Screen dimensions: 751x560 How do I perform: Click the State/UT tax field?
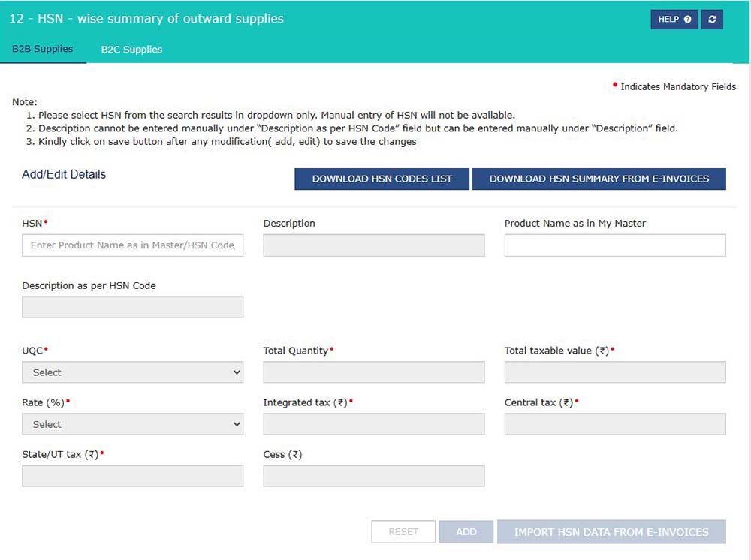[133, 476]
